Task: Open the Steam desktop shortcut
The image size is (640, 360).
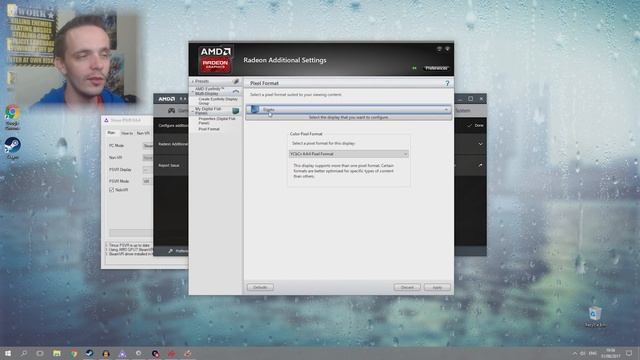Action: click(12, 148)
